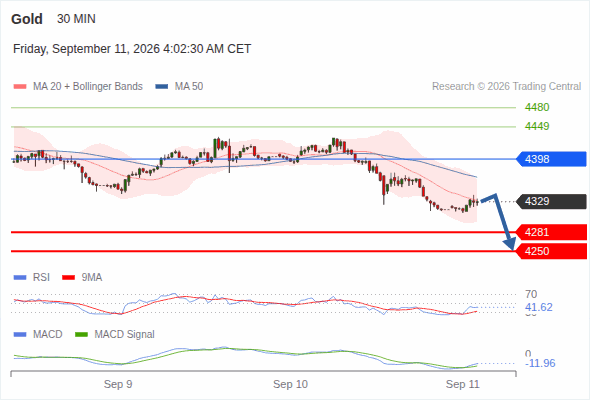Click the black 4329 current price tag

(551, 201)
